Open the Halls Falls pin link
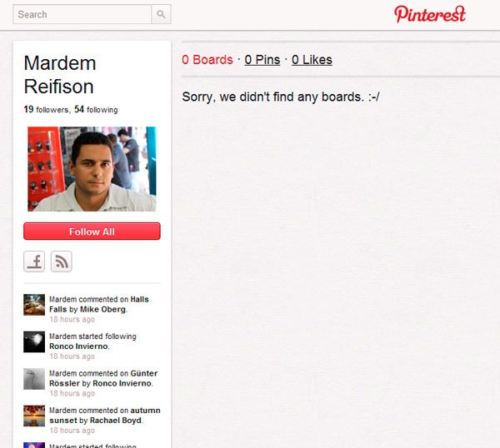Screen dimensions: 500x448 coord(99,304)
